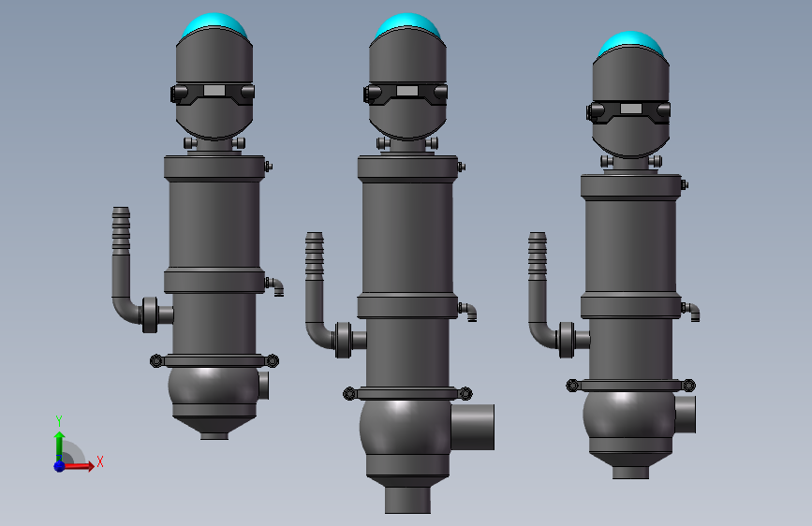
Task: Select the black clamp band on the middle valve head
Action: click(x=406, y=94)
